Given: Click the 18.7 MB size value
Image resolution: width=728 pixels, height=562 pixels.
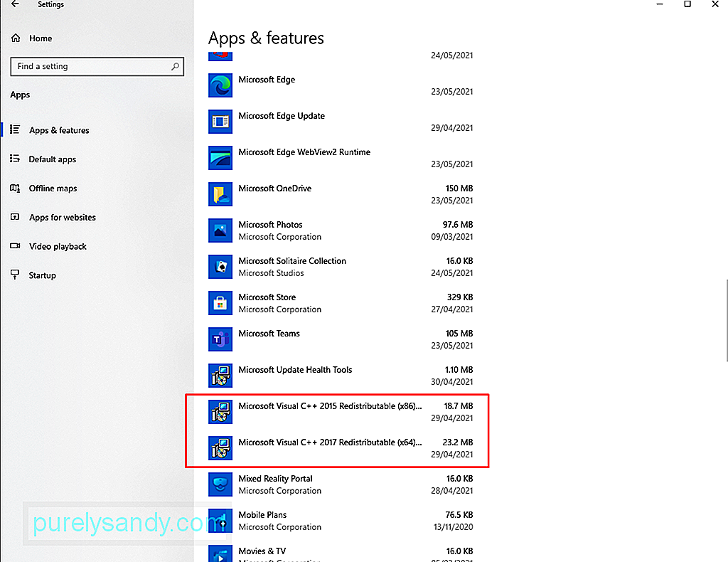Looking at the screenshot, I should (x=459, y=406).
